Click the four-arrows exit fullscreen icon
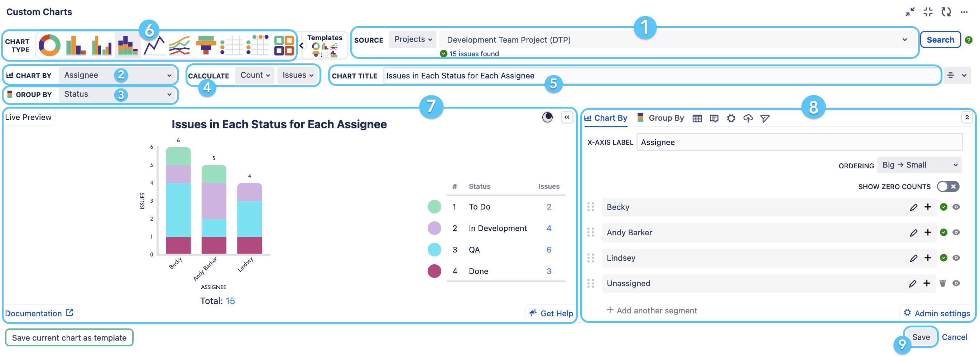The width and height of the screenshot is (980, 356). pyautogui.click(x=928, y=12)
